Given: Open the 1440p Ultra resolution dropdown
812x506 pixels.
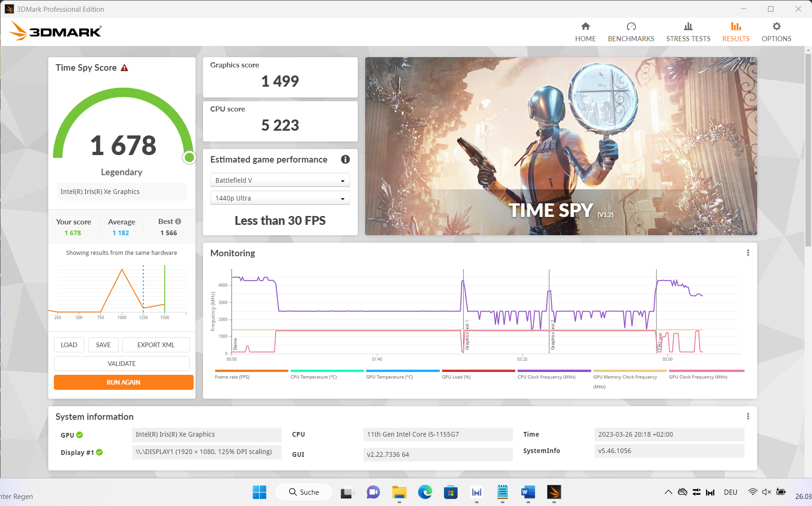Looking at the screenshot, I should coord(280,198).
